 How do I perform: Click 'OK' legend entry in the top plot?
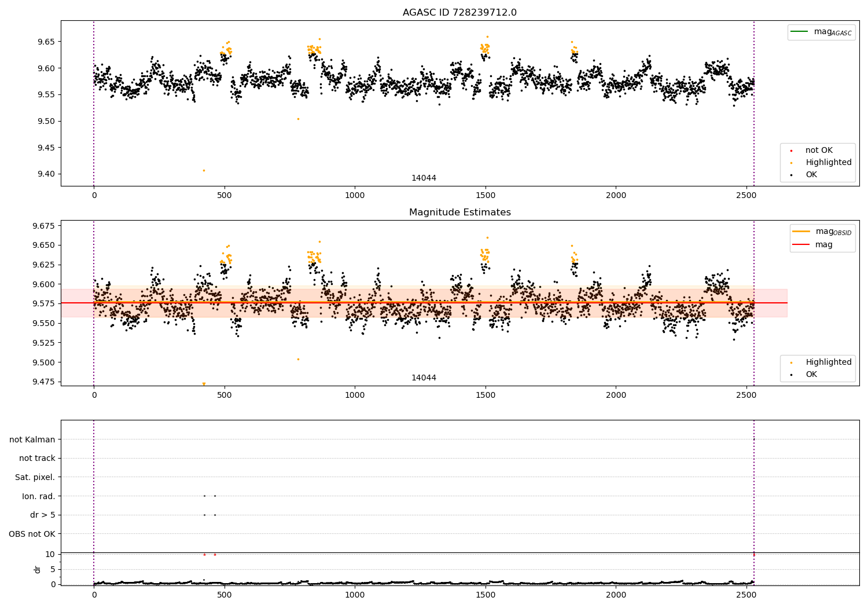(x=811, y=175)
